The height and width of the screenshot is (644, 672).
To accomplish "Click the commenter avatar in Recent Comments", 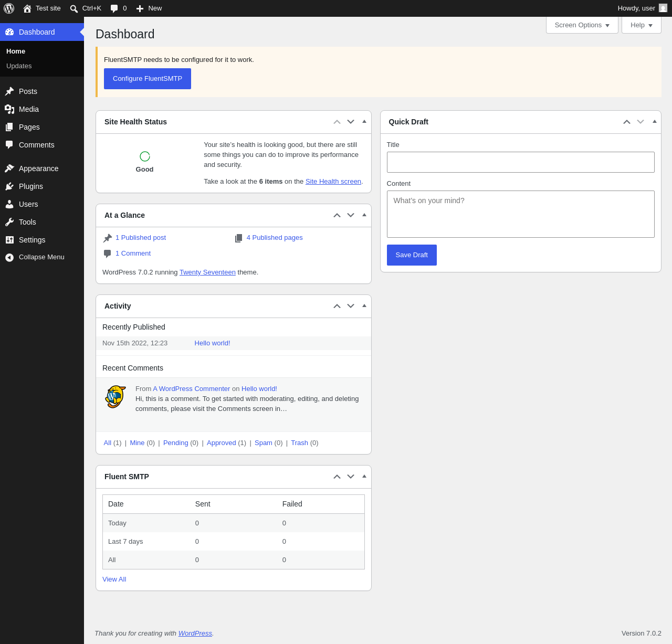I will [115, 397].
